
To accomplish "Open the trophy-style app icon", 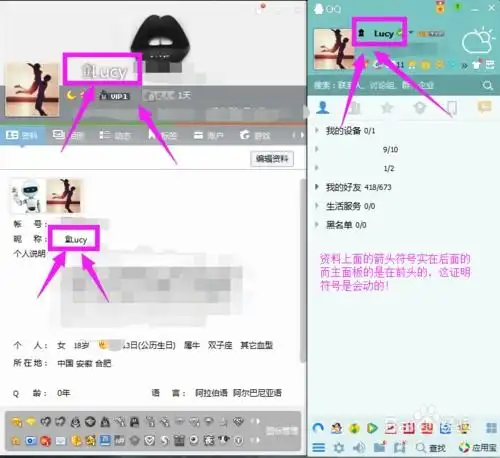I will click(464, 428).
